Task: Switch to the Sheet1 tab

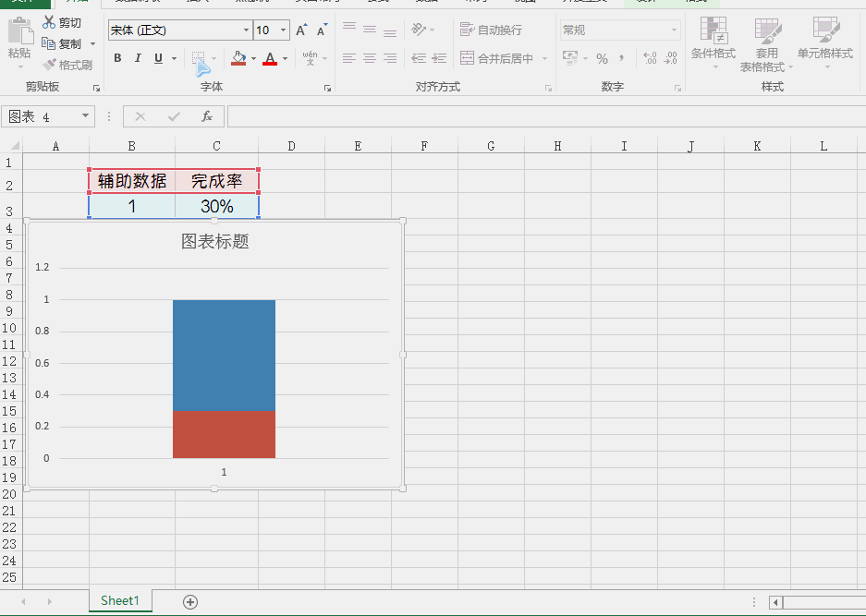Action: coord(120,600)
